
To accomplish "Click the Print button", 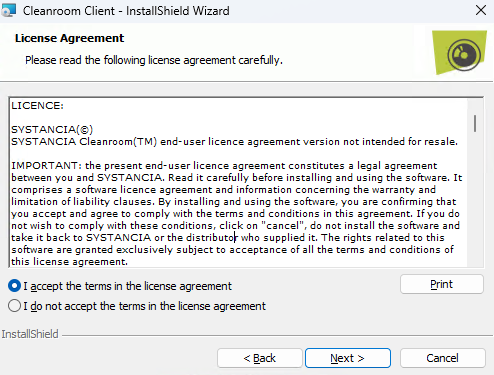I will click(442, 284).
